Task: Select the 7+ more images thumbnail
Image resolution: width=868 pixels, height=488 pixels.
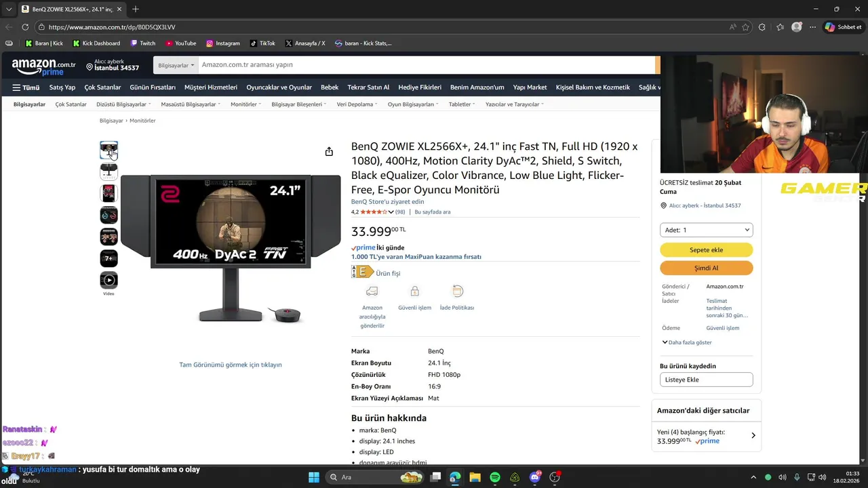Action: click(x=108, y=258)
